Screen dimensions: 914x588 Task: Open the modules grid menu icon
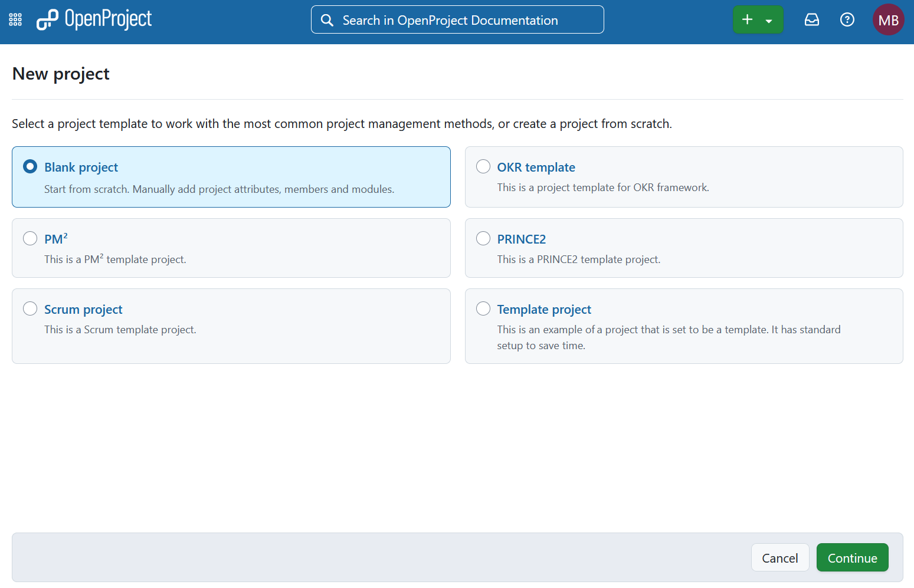[x=15, y=20]
